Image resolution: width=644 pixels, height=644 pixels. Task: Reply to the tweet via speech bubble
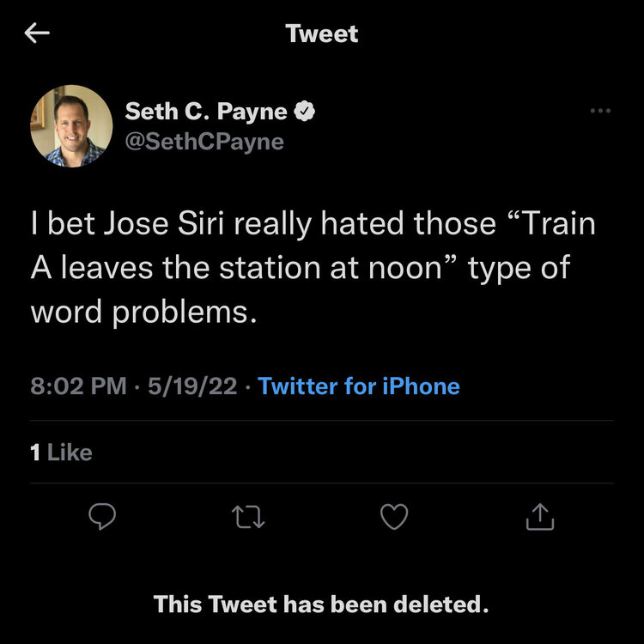point(102,516)
